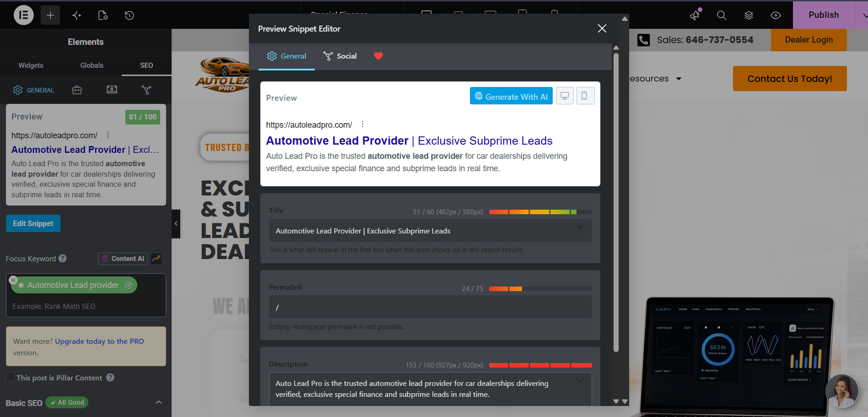Click the red heart icon tab
The width and height of the screenshot is (868, 417).
[x=378, y=56]
